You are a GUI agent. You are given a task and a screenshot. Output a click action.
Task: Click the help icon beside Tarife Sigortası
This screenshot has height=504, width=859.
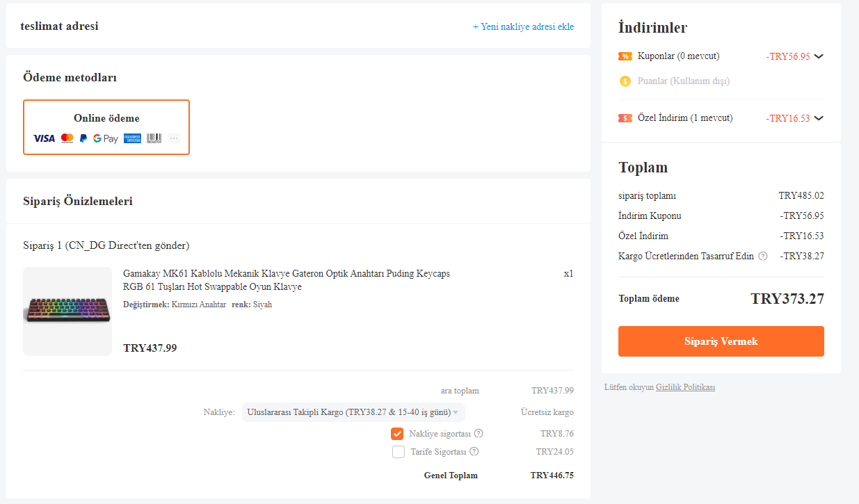pyautogui.click(x=474, y=451)
